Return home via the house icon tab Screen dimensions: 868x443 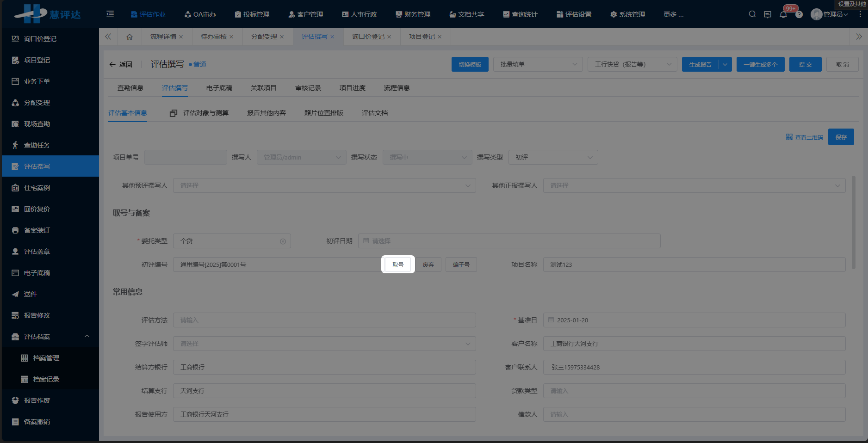coord(130,37)
